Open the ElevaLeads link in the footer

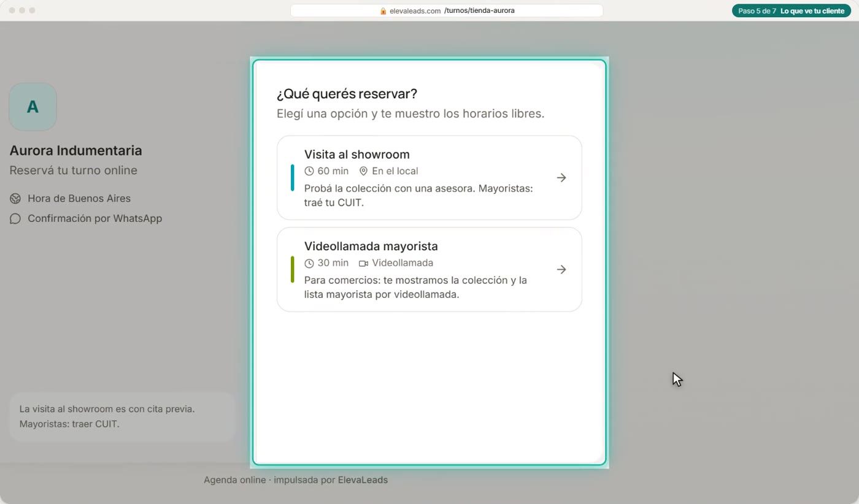(x=363, y=480)
